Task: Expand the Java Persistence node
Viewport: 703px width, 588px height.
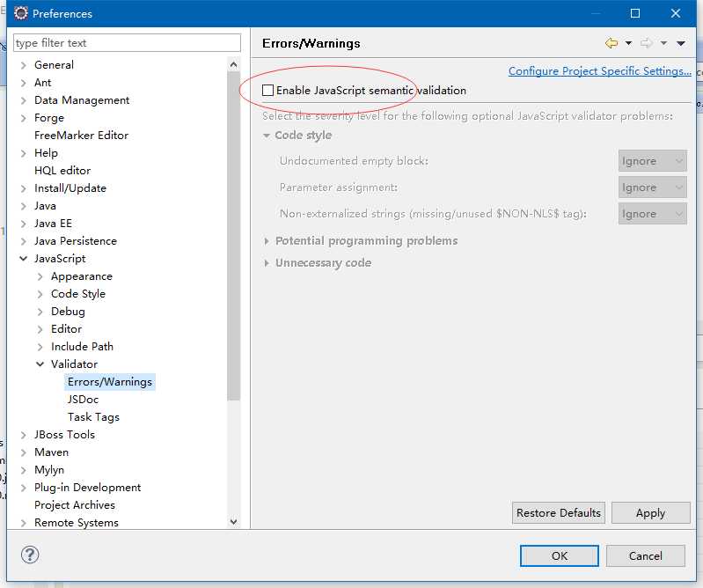Action: [23, 241]
